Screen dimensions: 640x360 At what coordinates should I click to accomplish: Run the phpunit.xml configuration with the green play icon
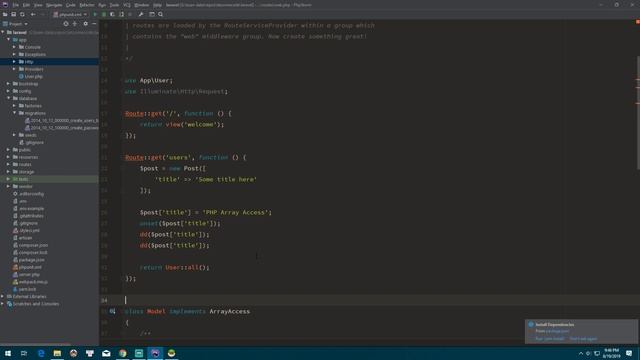point(95,14)
